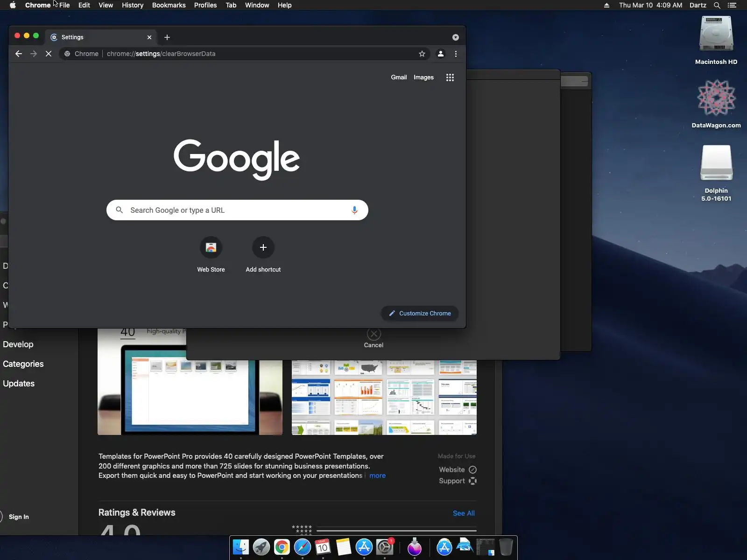Expand description with the more link

(378, 476)
